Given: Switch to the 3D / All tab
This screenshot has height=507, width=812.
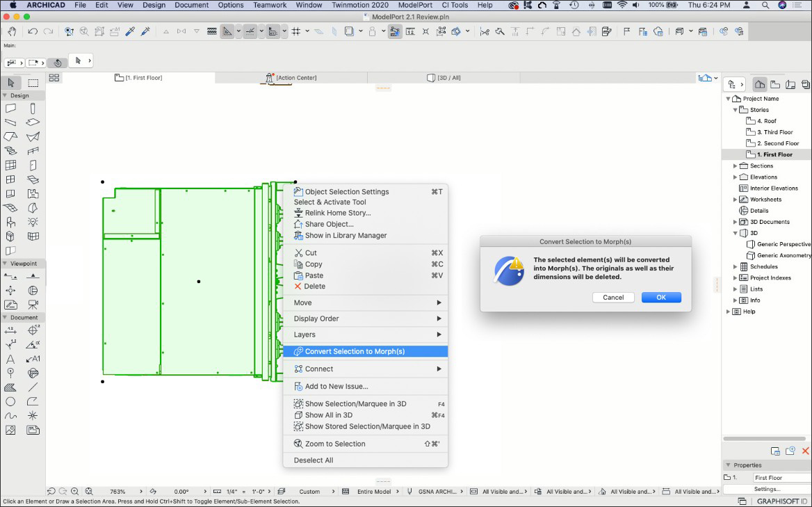Looking at the screenshot, I should click(444, 78).
